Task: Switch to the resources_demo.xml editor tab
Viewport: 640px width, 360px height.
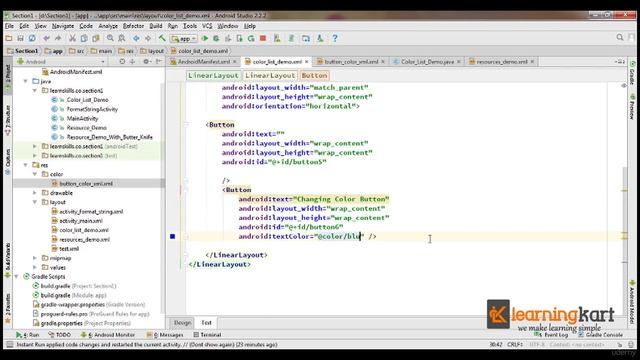Action: (502, 62)
